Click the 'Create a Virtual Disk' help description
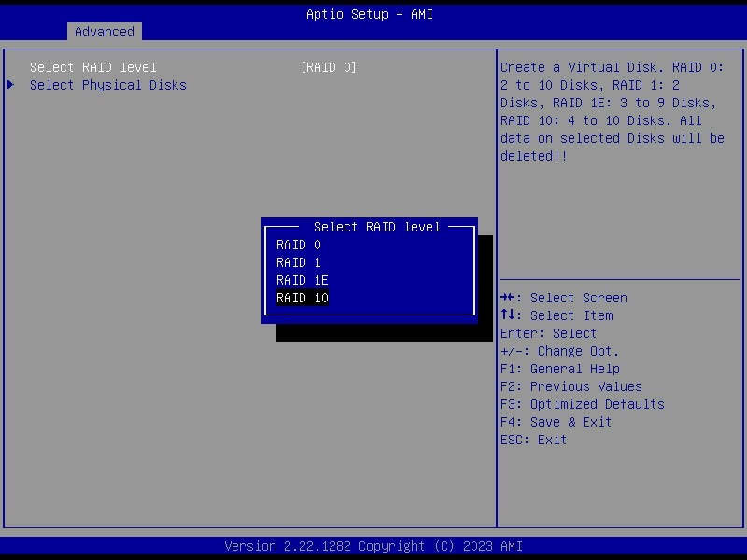Screen dimensions: 747x560 pos(613,111)
